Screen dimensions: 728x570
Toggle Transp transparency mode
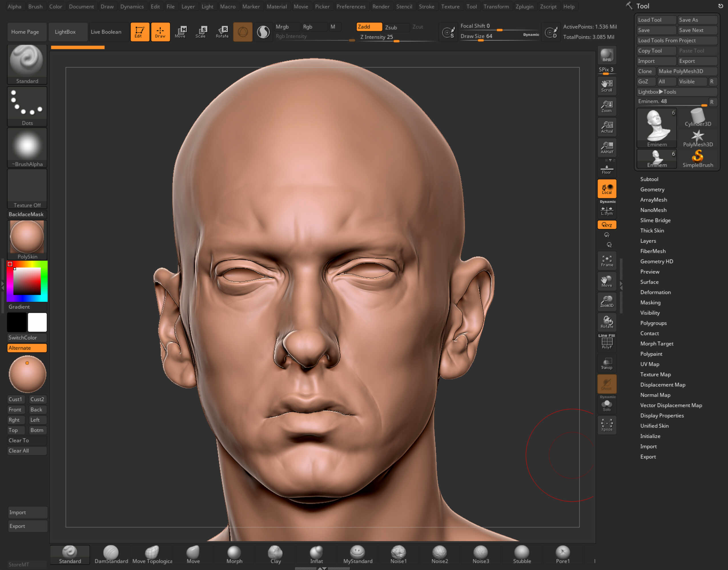607,363
